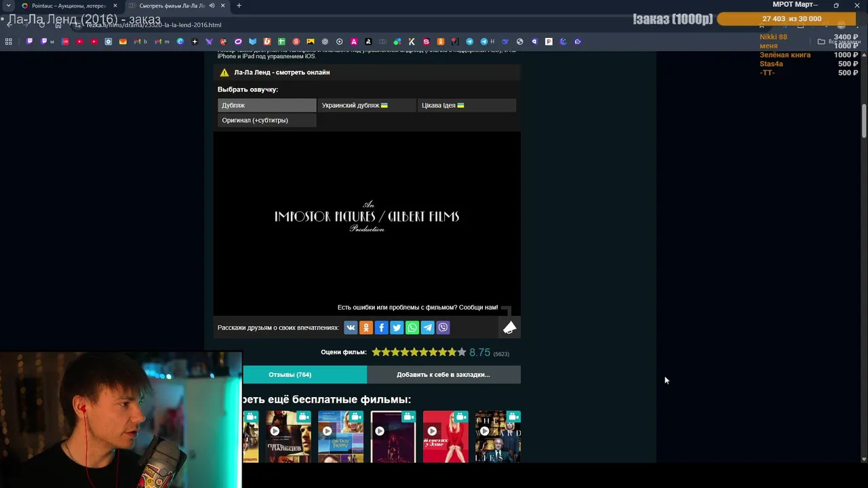This screenshot has height=488, width=868.
Task: Open the white K bookmark icon
Action: click(411, 41)
